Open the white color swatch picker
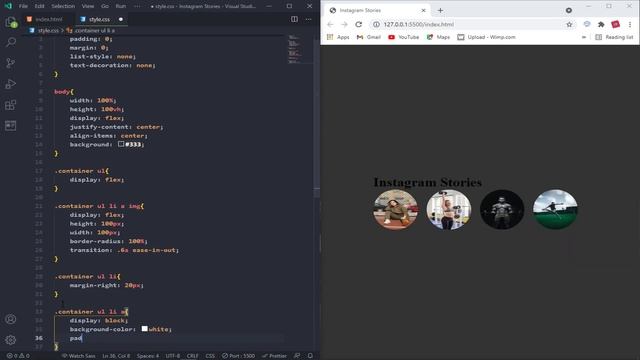This screenshot has width=640, height=360. pyautogui.click(x=144, y=329)
